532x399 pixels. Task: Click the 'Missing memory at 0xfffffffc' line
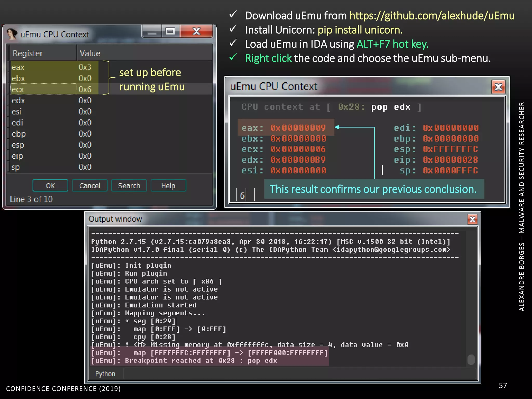click(x=250, y=345)
